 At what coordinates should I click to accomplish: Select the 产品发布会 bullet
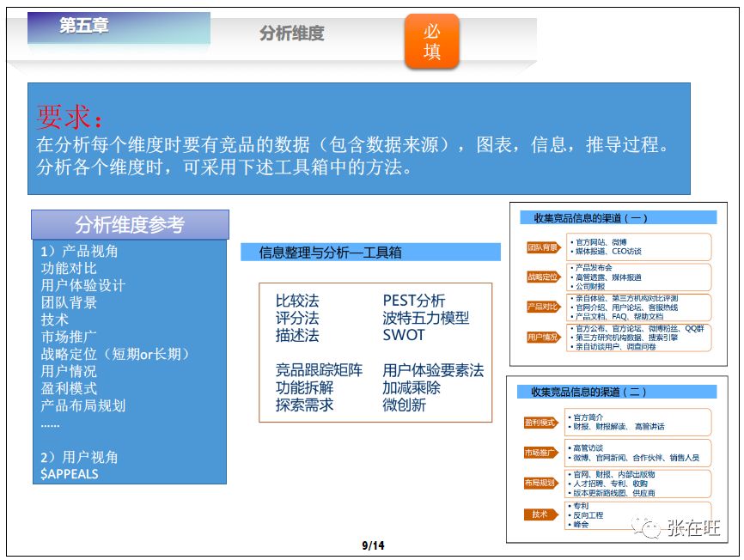(591, 267)
